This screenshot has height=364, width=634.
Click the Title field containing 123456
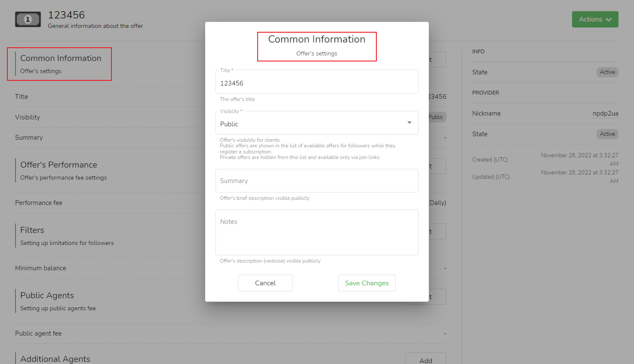317,83
